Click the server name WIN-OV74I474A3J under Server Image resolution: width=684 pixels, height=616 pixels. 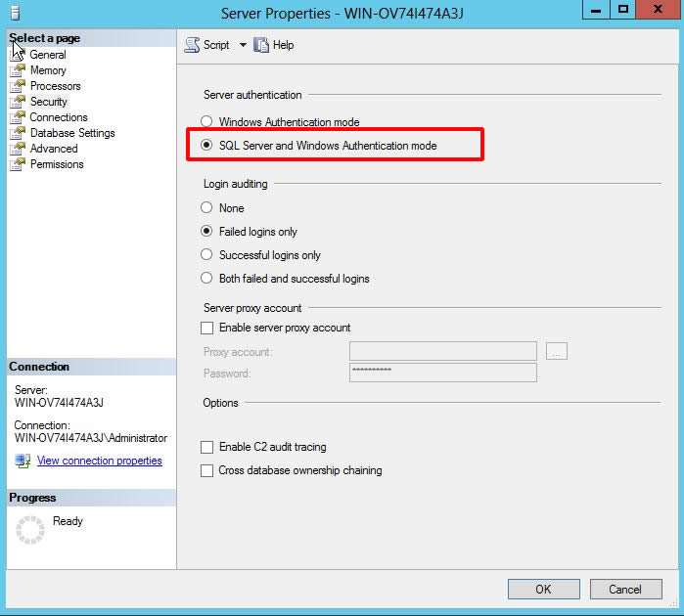click(59, 403)
